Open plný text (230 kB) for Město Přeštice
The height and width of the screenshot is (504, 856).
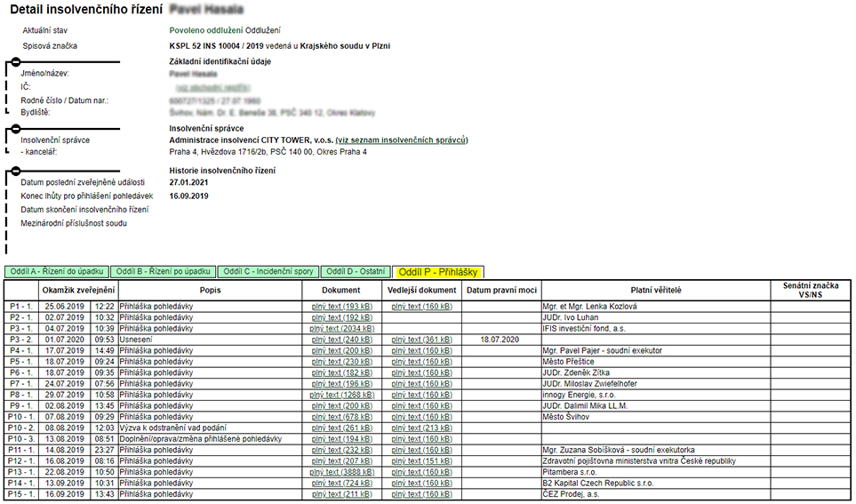[x=341, y=362]
